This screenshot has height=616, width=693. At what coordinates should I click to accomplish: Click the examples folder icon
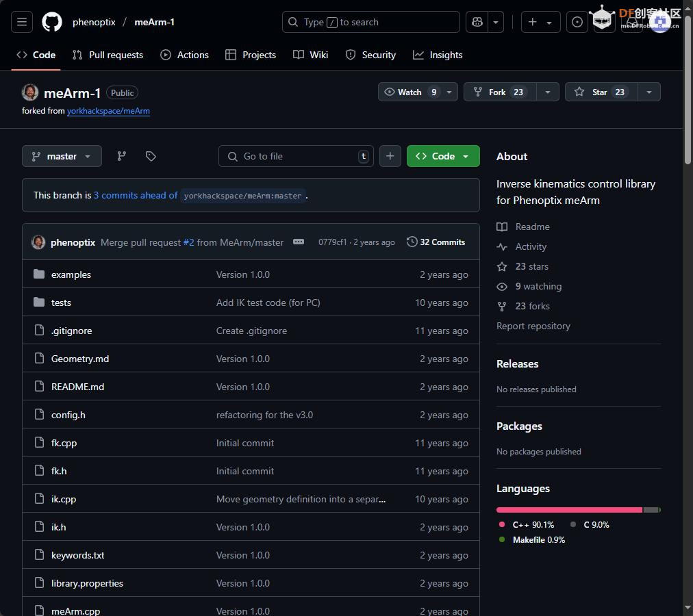[x=39, y=274]
